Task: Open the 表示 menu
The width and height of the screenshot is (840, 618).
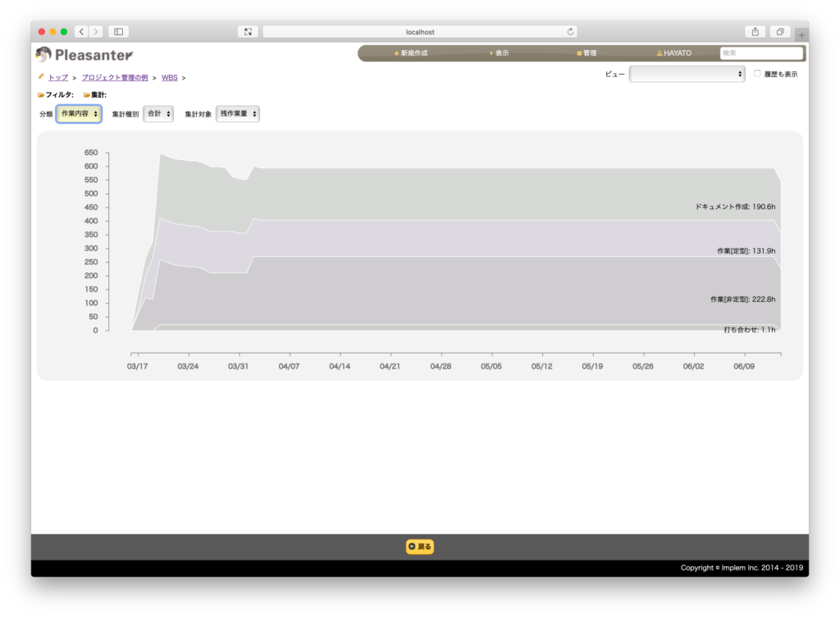Action: tap(500, 53)
